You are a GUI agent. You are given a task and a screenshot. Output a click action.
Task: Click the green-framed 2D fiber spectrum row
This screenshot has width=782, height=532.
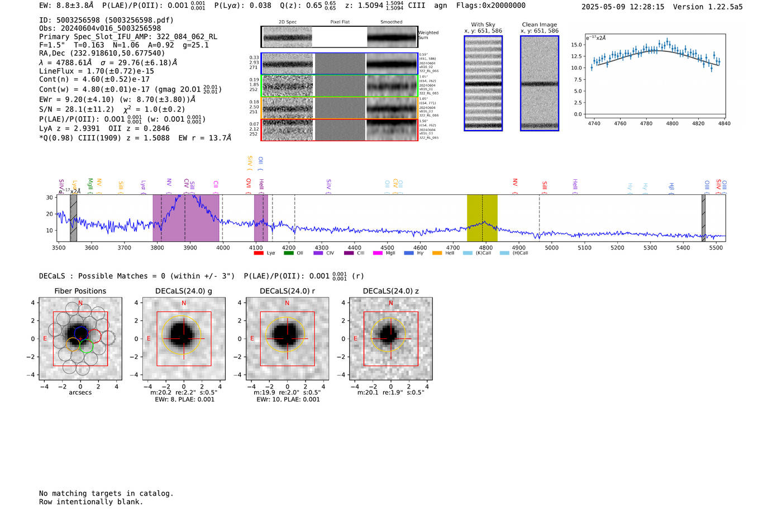point(339,86)
